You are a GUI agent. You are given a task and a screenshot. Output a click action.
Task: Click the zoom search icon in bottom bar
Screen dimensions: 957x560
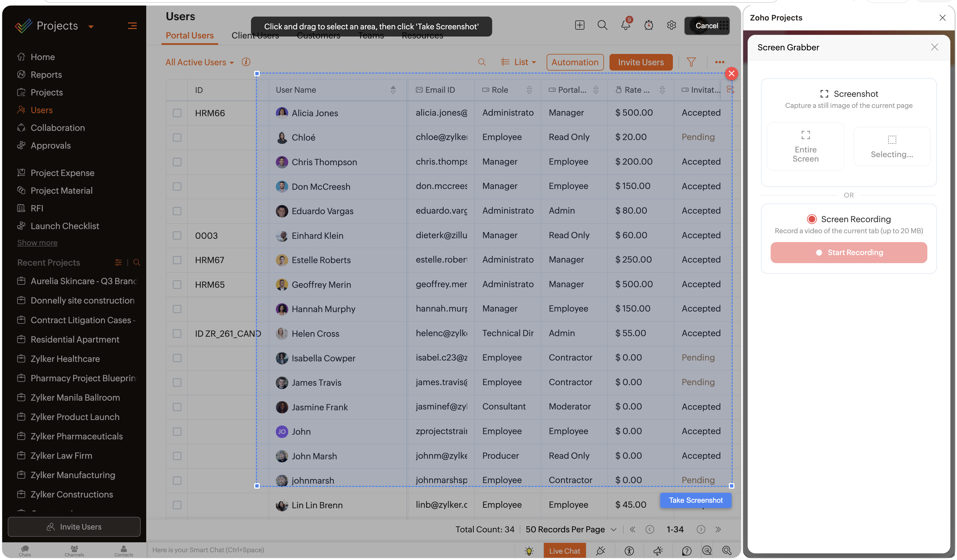(x=727, y=551)
